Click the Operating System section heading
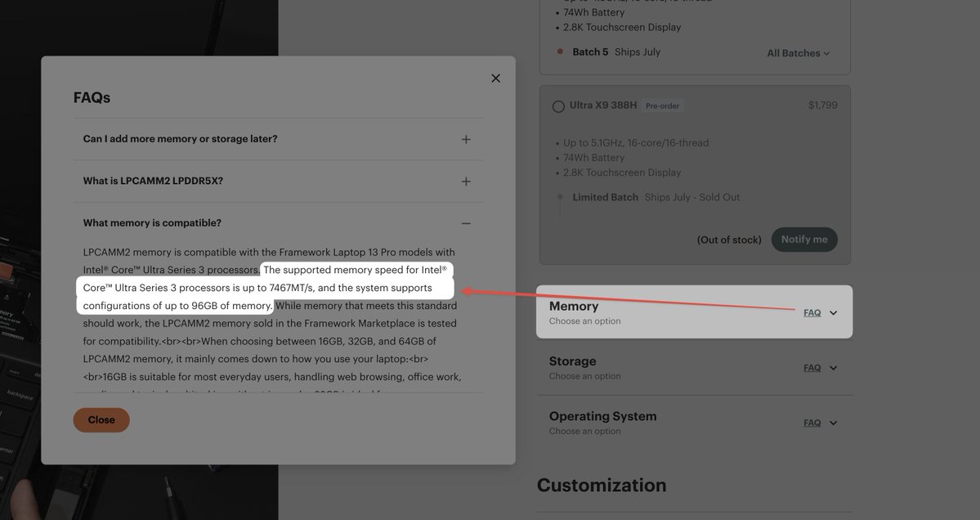This screenshot has height=520, width=980. [x=602, y=416]
